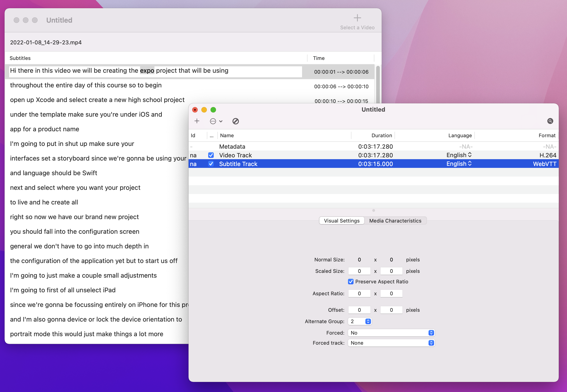Click the 0:03:15.000 duration cell
567x392 pixels.
pos(375,164)
